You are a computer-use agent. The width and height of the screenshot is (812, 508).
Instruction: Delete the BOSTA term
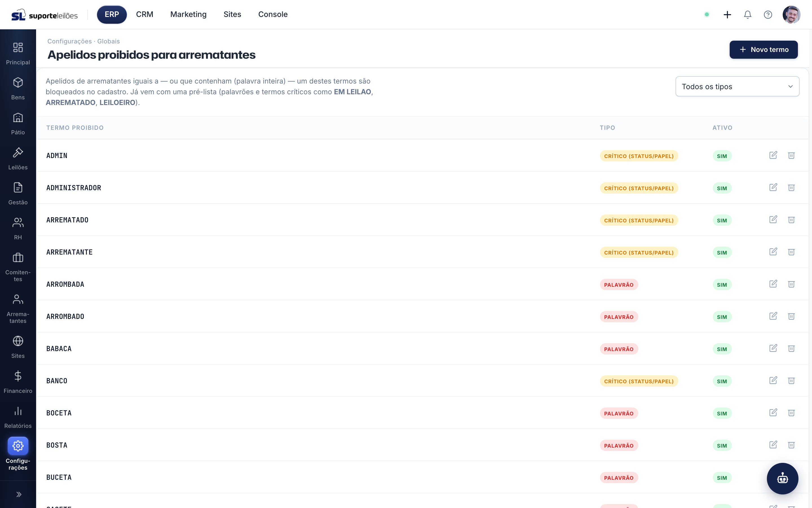click(x=791, y=445)
